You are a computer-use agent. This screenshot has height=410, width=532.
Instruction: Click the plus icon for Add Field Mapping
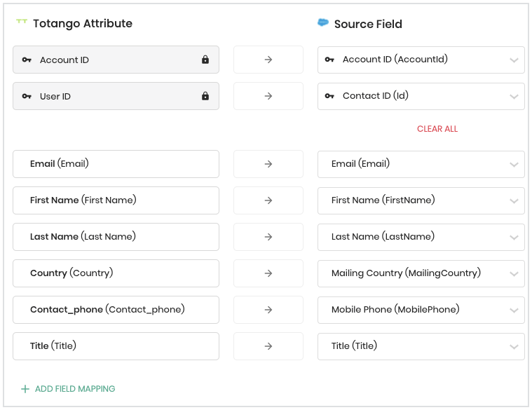click(x=25, y=389)
